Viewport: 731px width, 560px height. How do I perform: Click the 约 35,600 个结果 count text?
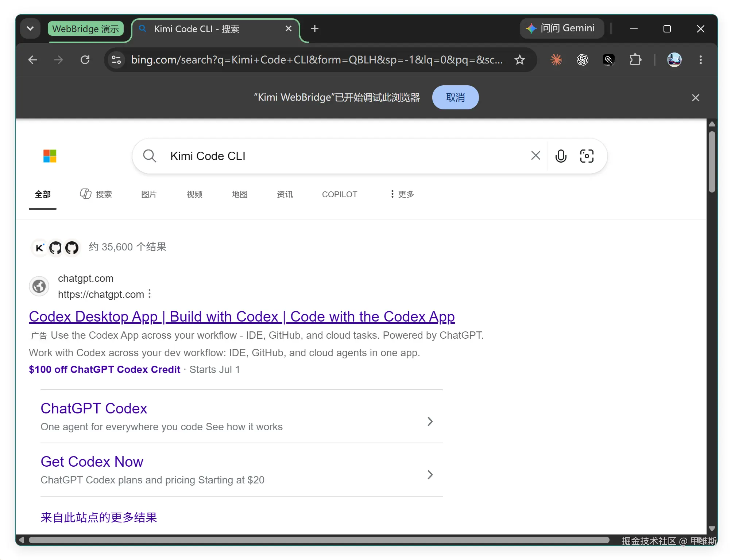(127, 247)
